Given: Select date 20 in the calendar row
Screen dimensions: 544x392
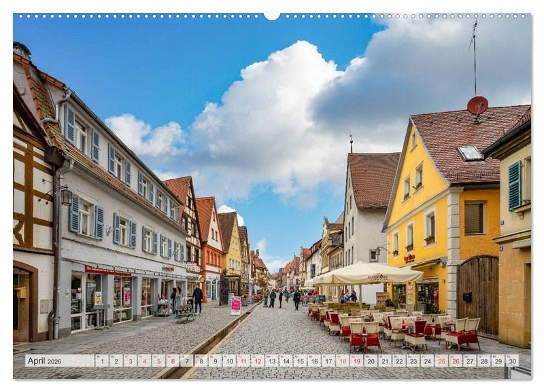Looking at the screenshot, I should [371, 361].
